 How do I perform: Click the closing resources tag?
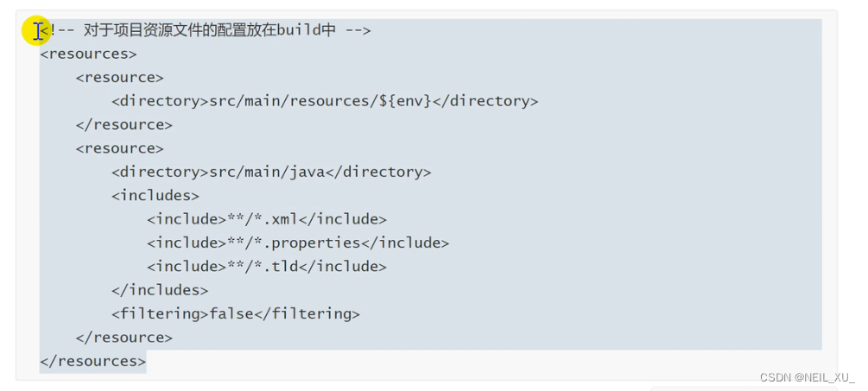pyautogui.click(x=92, y=361)
